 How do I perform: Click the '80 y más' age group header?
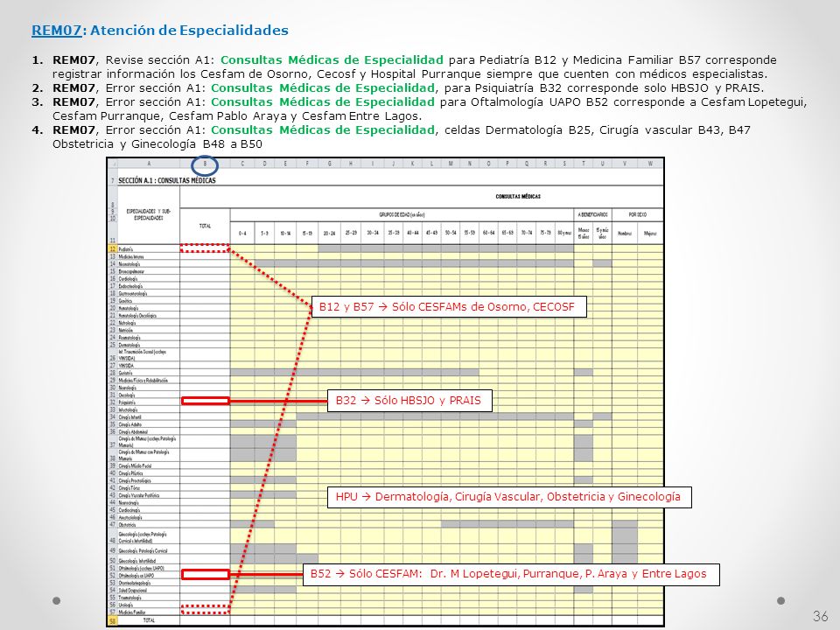pos(564,233)
